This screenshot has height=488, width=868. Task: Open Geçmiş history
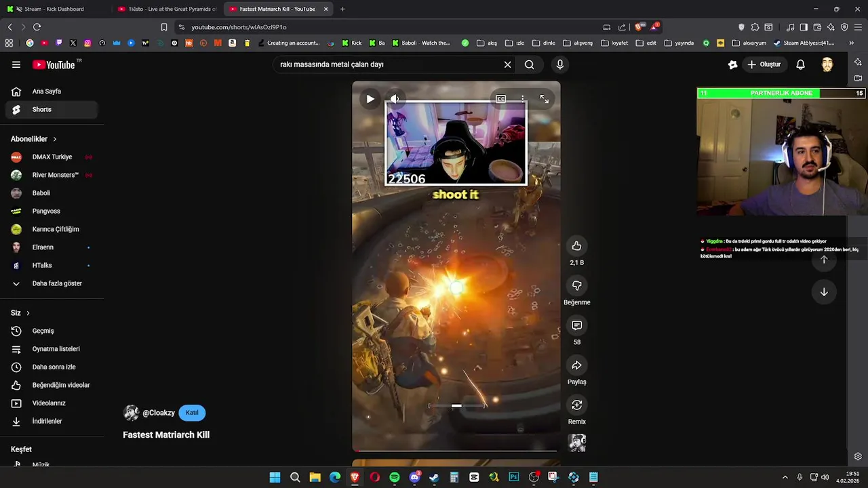(52, 331)
